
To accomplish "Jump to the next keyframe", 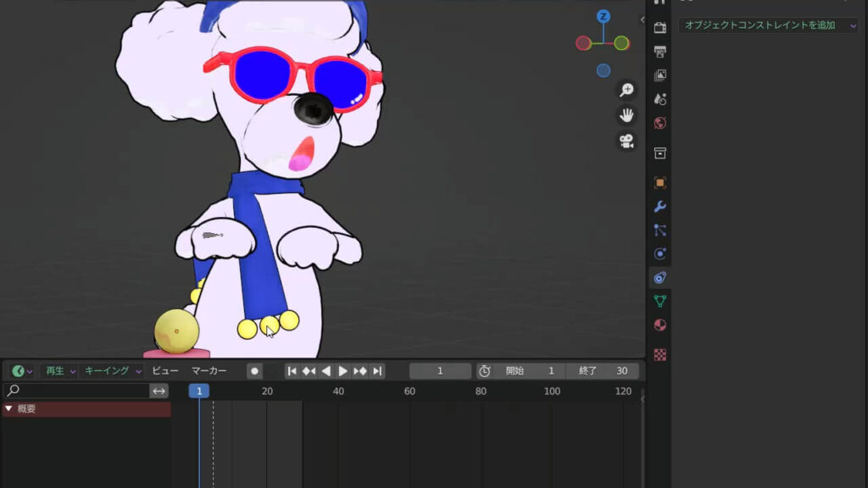I will pos(359,371).
